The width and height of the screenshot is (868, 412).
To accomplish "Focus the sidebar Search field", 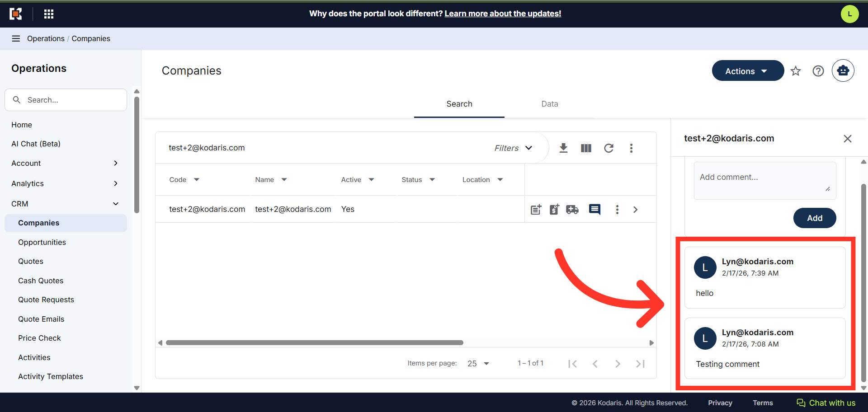I will pos(66,100).
